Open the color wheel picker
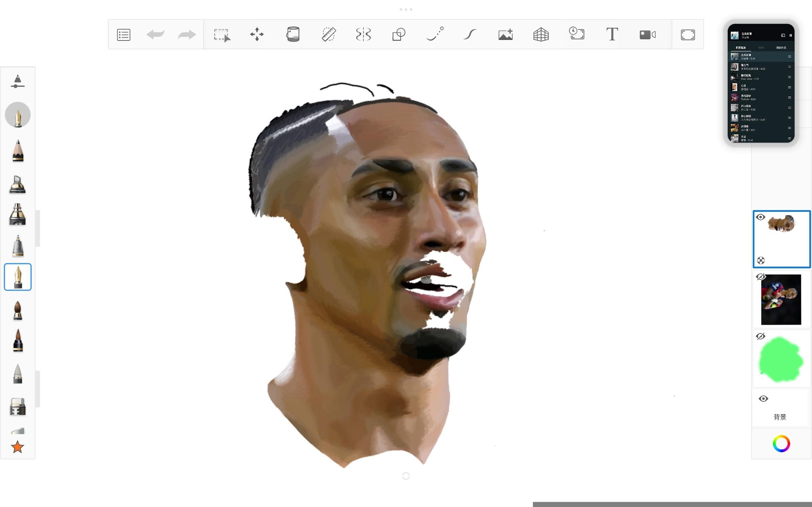 click(781, 444)
